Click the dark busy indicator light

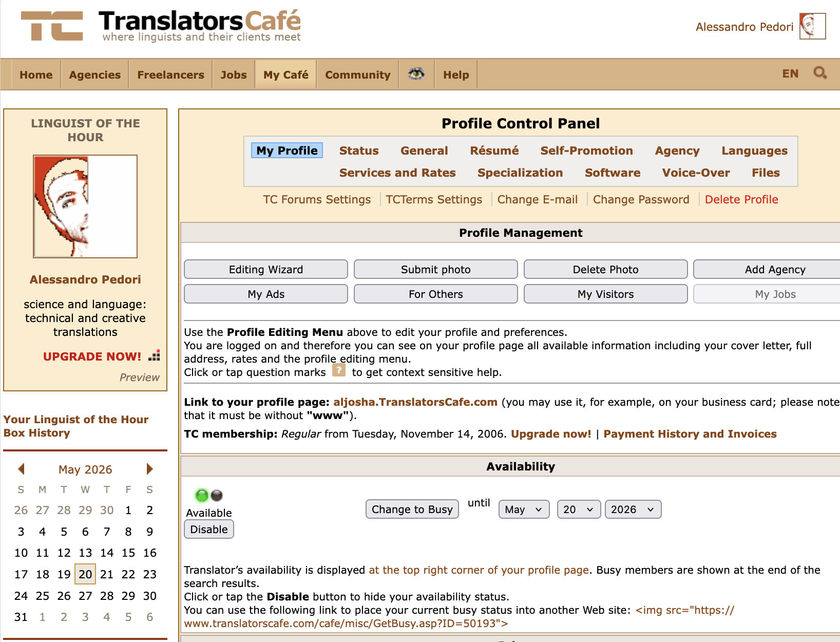pyautogui.click(x=217, y=495)
